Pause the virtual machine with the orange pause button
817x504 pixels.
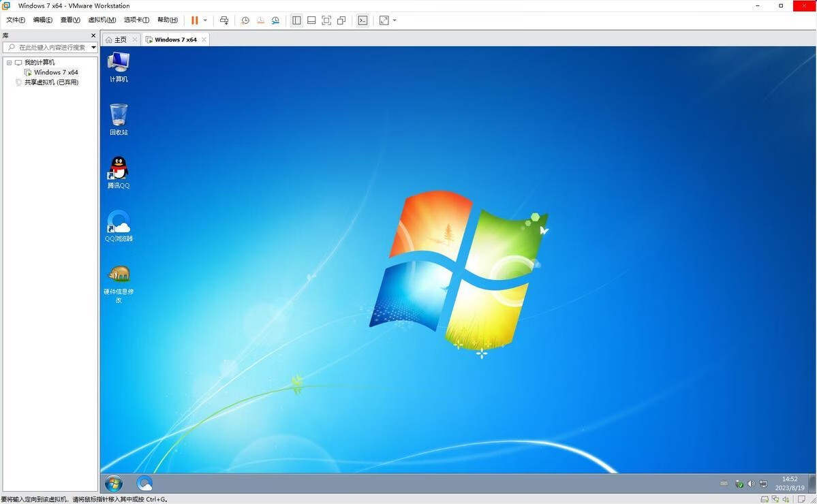click(x=194, y=20)
